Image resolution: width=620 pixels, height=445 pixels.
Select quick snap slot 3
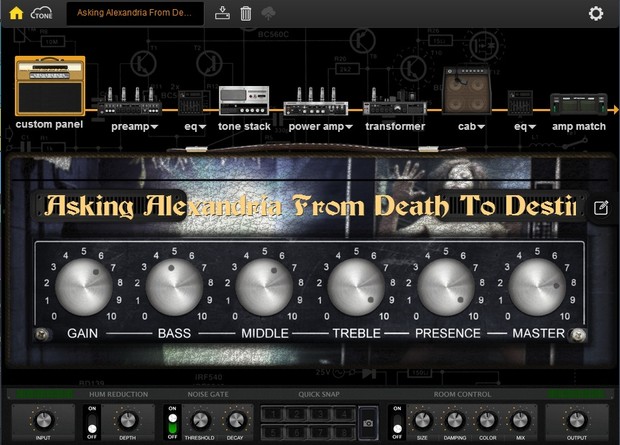point(321,414)
